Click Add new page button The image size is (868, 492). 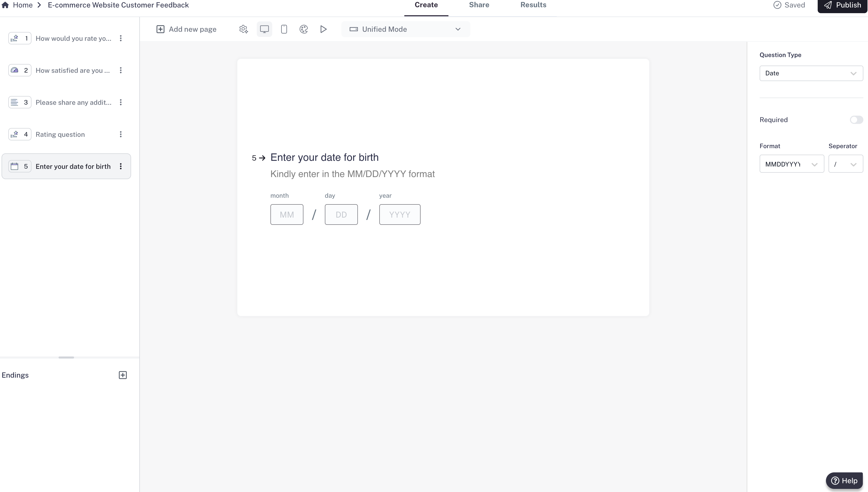[x=187, y=29]
